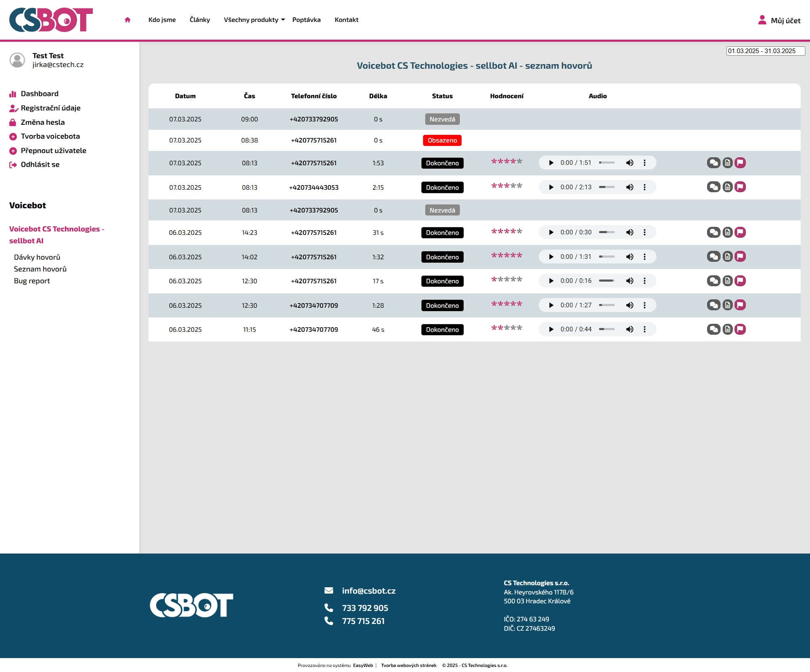Click flag icon on the 14:02 call
Image resolution: width=810 pixels, height=672 pixels.
pos(740,256)
